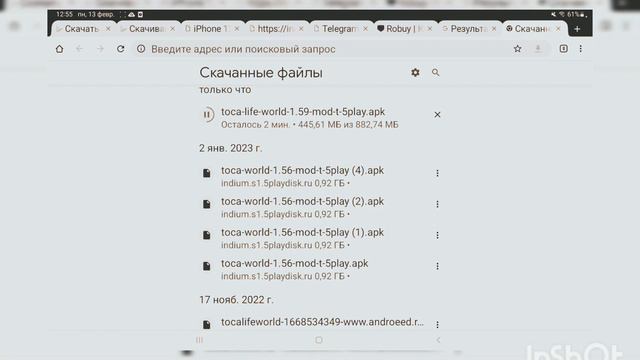Click file icon of toca-world-1.56 (1).apk
Viewport: 640px width, 360px height.
click(x=207, y=235)
